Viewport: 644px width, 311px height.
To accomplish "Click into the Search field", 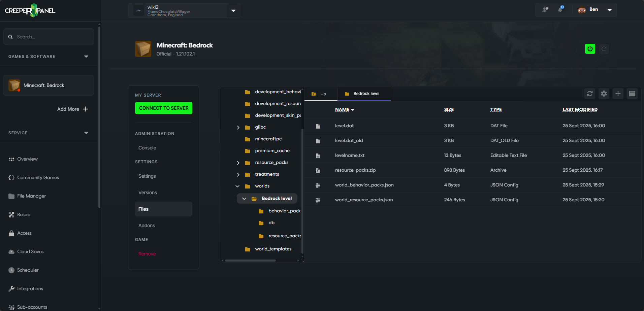I will [x=52, y=37].
